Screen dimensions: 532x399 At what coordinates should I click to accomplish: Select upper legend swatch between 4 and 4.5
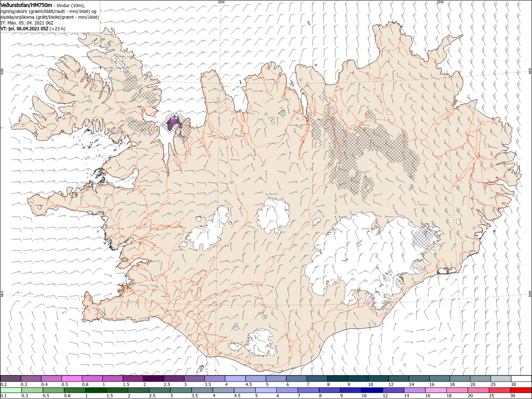235,379
